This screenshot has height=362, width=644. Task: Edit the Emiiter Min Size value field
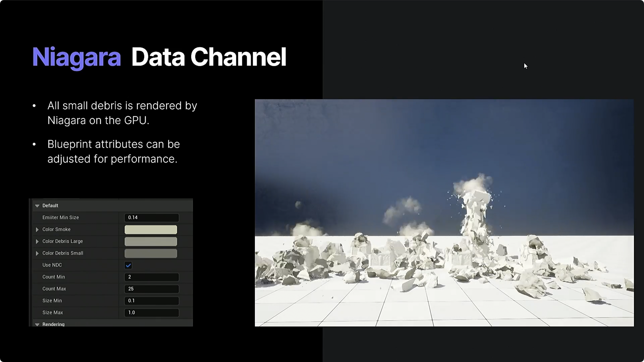click(151, 218)
